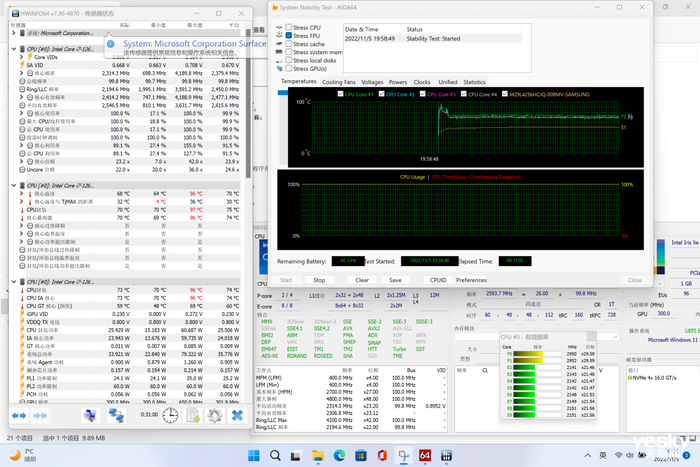The image size is (700, 467).
Task: Click AIDA64 flame icon in title bar
Action: (x=275, y=7)
